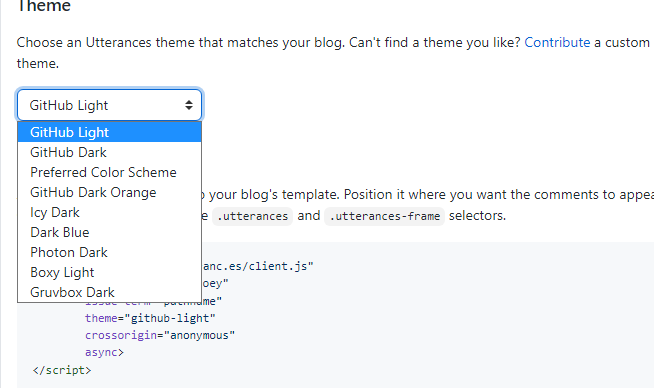Screen dimensions: 654x388
Task: Collapse the GitHub Light theme combo box
Action: (x=109, y=105)
